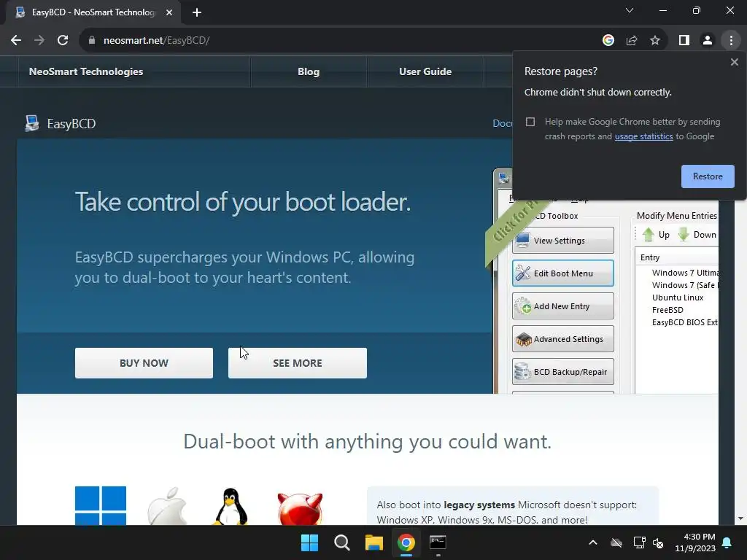Open the terminal taskbar icon
The image size is (747, 560).
coord(438,542)
